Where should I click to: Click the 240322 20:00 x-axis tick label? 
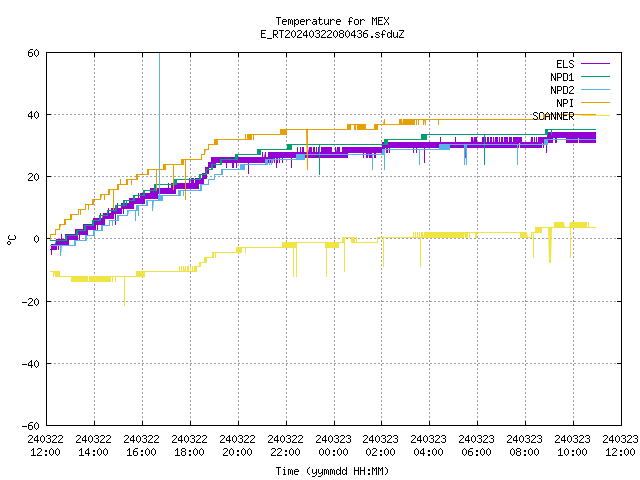(238, 446)
